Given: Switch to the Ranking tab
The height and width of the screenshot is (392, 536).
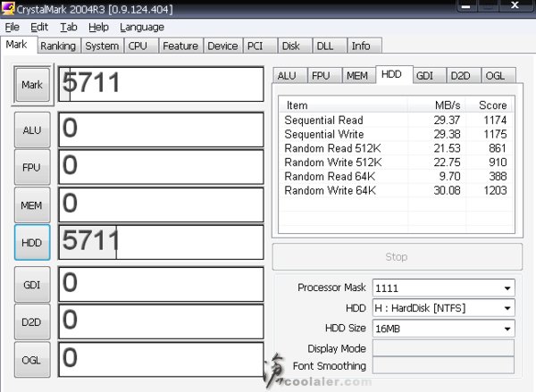Looking at the screenshot, I should coord(58,46).
